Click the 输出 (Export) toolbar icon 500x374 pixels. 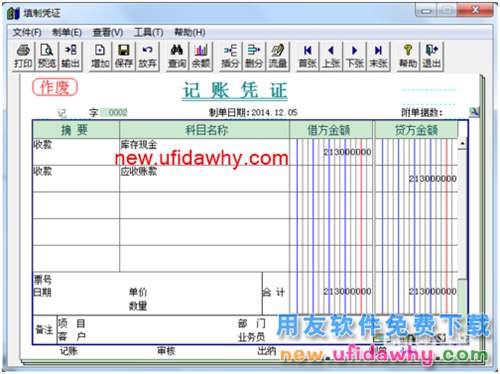[70, 56]
